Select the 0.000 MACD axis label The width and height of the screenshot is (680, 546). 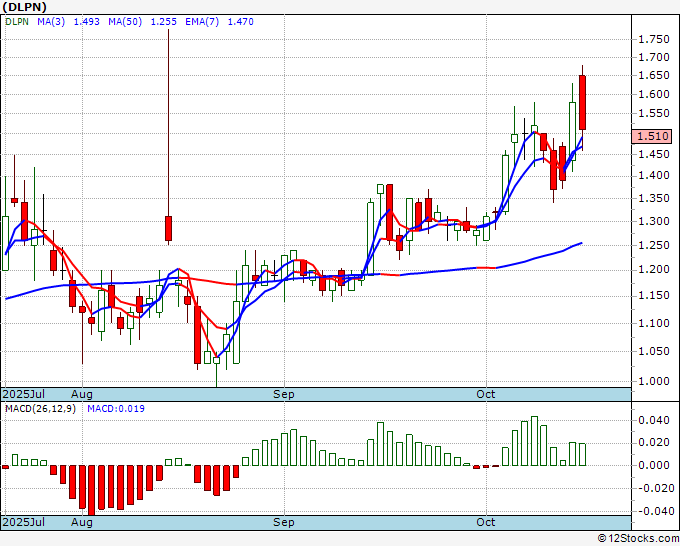point(654,465)
